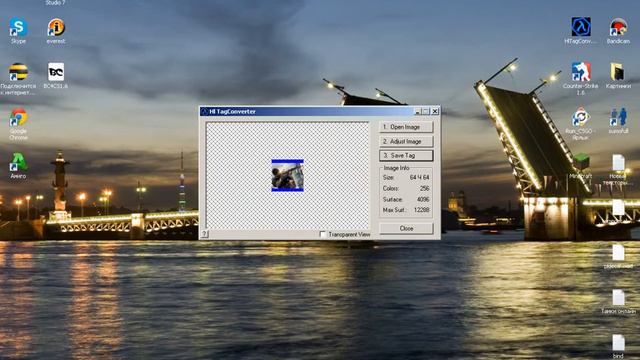Select the HlTagConverter desktop icon
640x360 pixels.
point(580,28)
